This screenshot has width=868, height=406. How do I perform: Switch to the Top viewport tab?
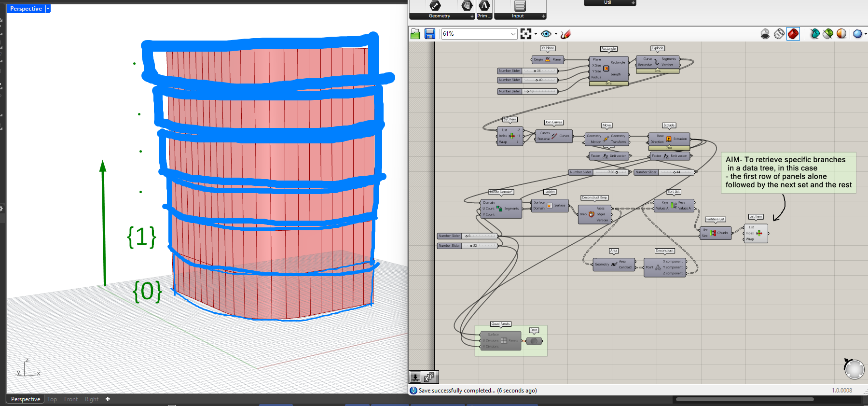pyautogui.click(x=52, y=399)
